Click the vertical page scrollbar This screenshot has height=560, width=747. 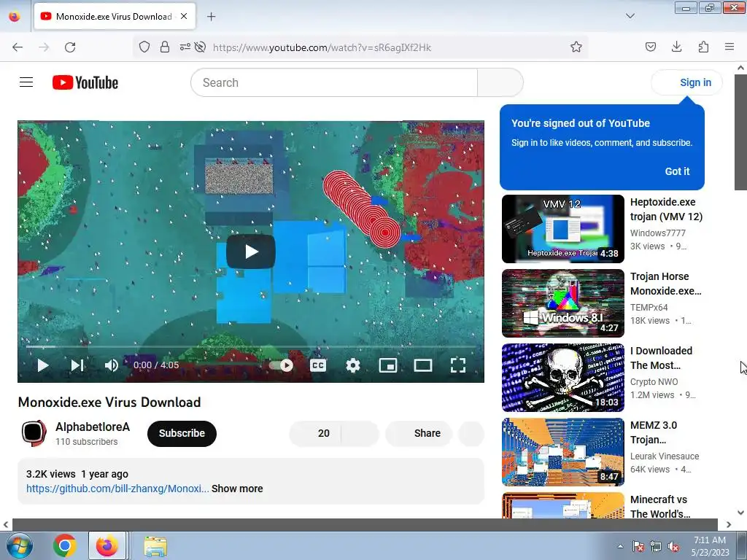click(740, 132)
